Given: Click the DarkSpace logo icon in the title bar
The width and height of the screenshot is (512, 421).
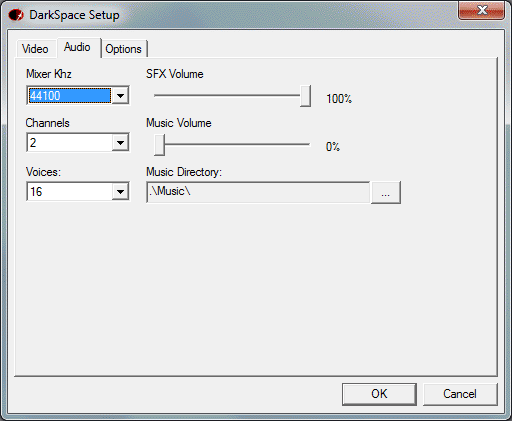Looking at the screenshot, I should click(16, 15).
